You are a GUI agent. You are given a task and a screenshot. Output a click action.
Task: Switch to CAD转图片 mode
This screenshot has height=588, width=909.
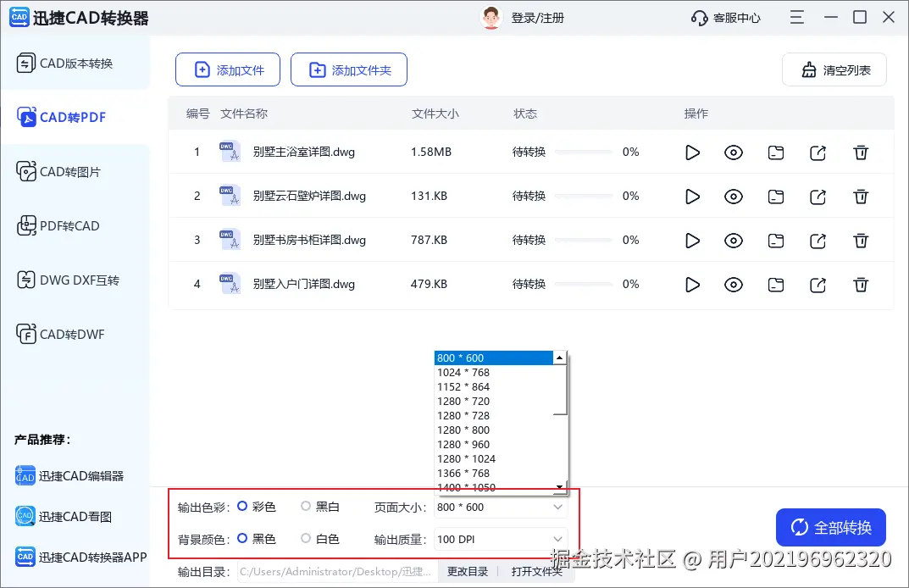pyautogui.click(x=75, y=172)
